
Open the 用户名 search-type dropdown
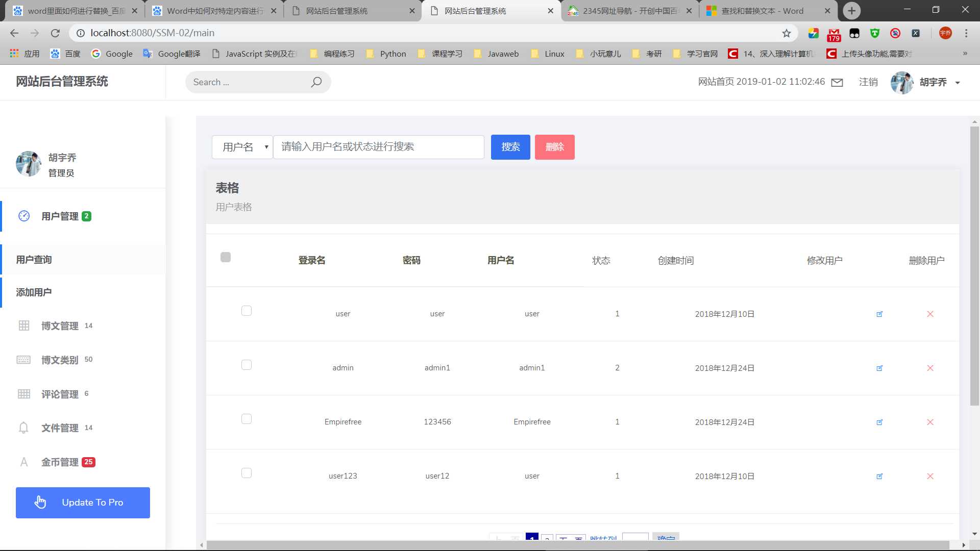click(242, 147)
